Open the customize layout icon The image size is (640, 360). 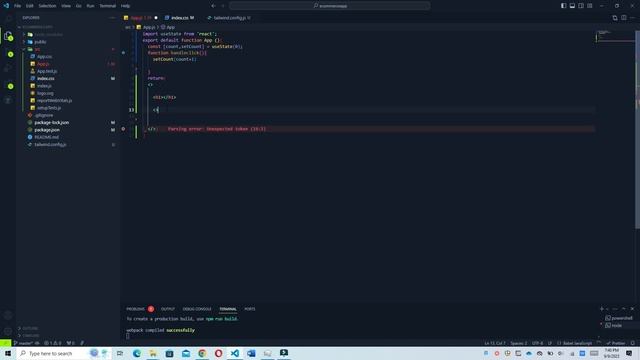[590, 6]
